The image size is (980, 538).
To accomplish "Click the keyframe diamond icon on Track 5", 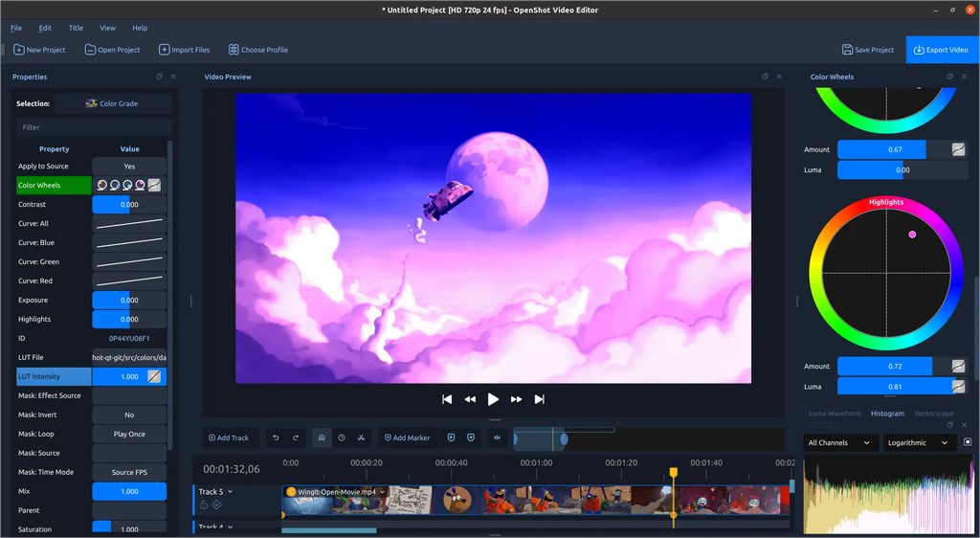I will pos(217,504).
